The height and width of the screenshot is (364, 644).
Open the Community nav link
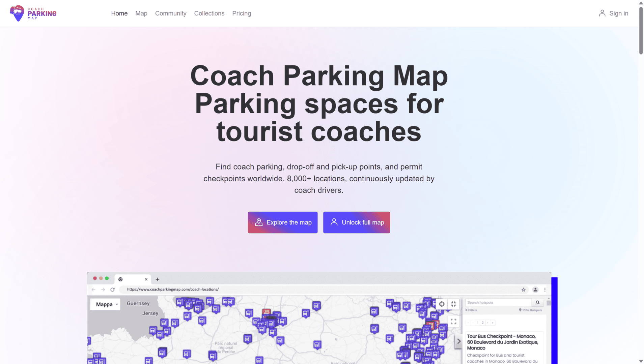170,13
